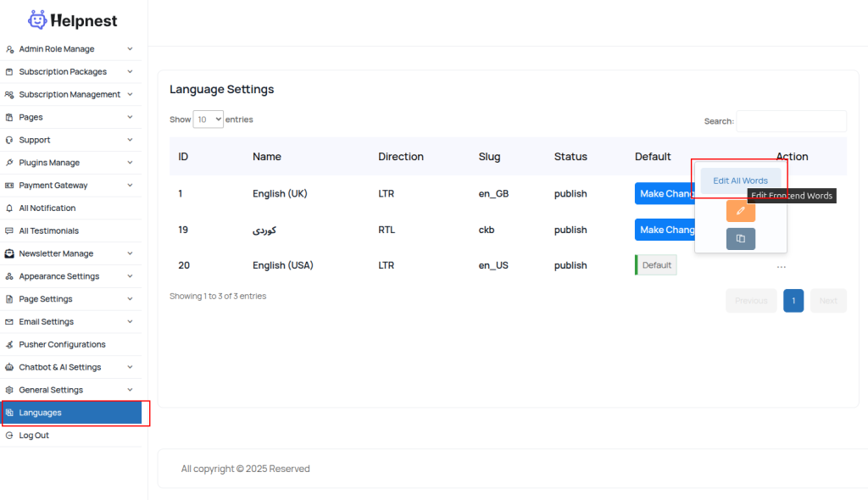Expand the Admin Role Manage submenu
Viewport: 868px width, 500px height.
130,49
